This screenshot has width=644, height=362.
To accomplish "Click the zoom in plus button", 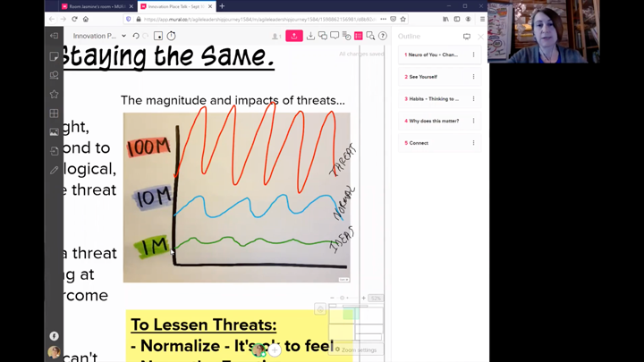I will pos(363,298).
